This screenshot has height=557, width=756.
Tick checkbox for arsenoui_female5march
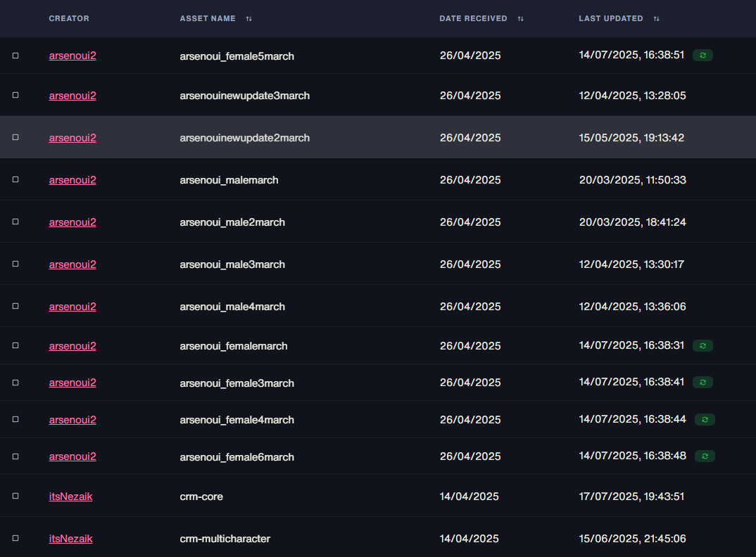click(15, 56)
